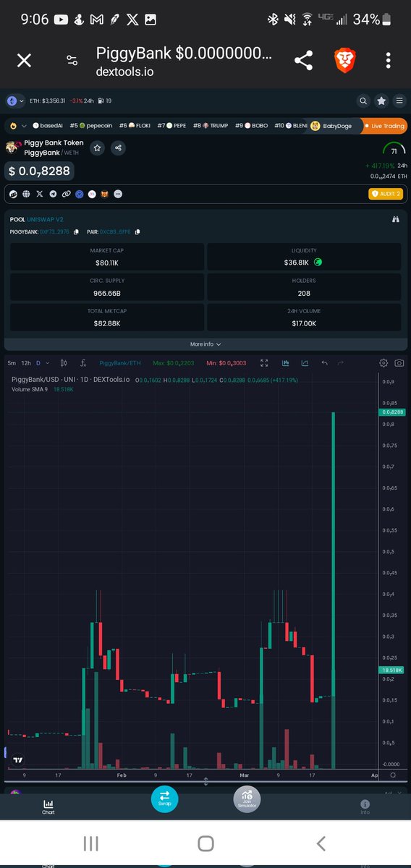Add Piggy Bank Token to favorites
Image resolution: width=411 pixels, height=868 pixels.
pos(97,148)
